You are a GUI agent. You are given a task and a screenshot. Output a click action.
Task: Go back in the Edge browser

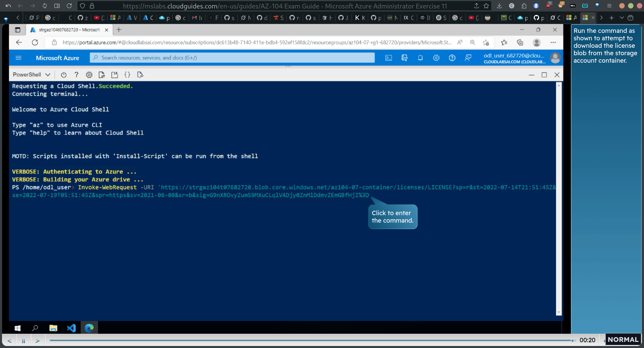(19, 42)
